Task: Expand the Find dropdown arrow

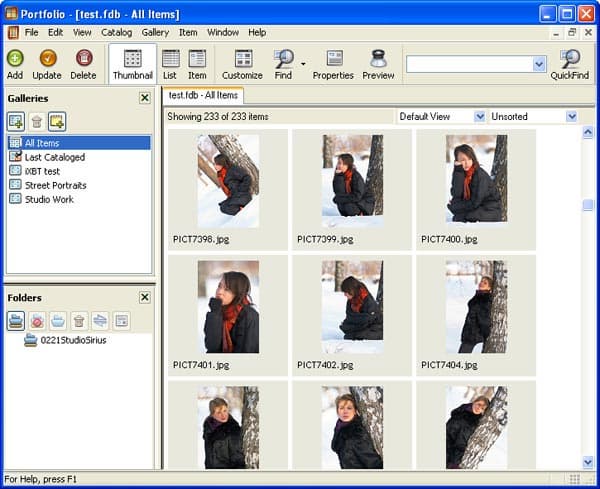Action: click(303, 64)
